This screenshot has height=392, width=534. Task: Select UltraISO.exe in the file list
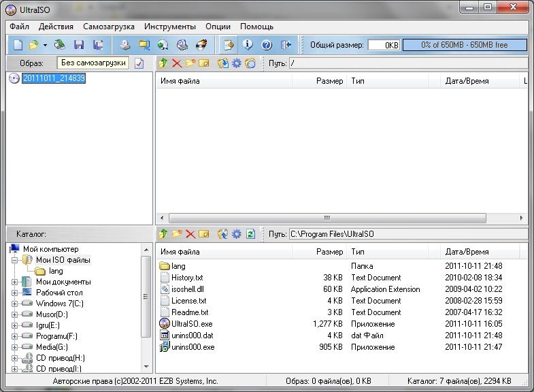point(191,324)
